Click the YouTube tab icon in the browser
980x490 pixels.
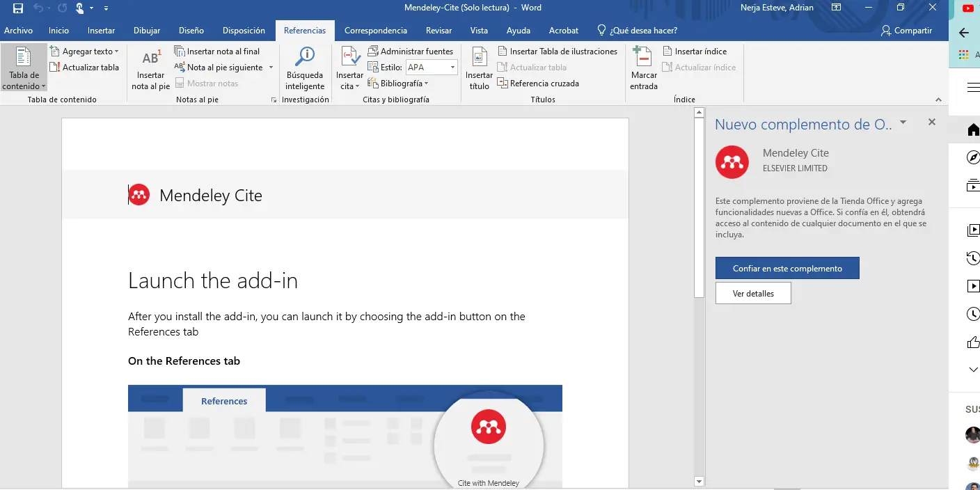tap(968, 8)
